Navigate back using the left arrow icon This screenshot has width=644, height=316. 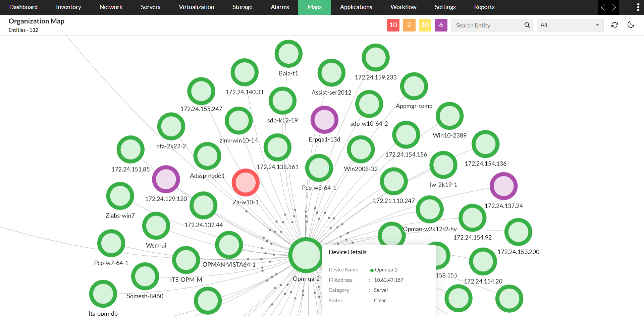(603, 7)
